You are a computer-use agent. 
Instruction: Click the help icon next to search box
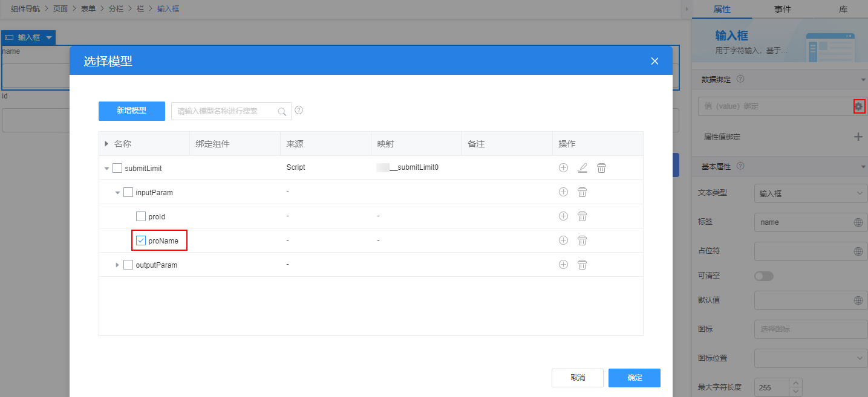[x=299, y=111]
